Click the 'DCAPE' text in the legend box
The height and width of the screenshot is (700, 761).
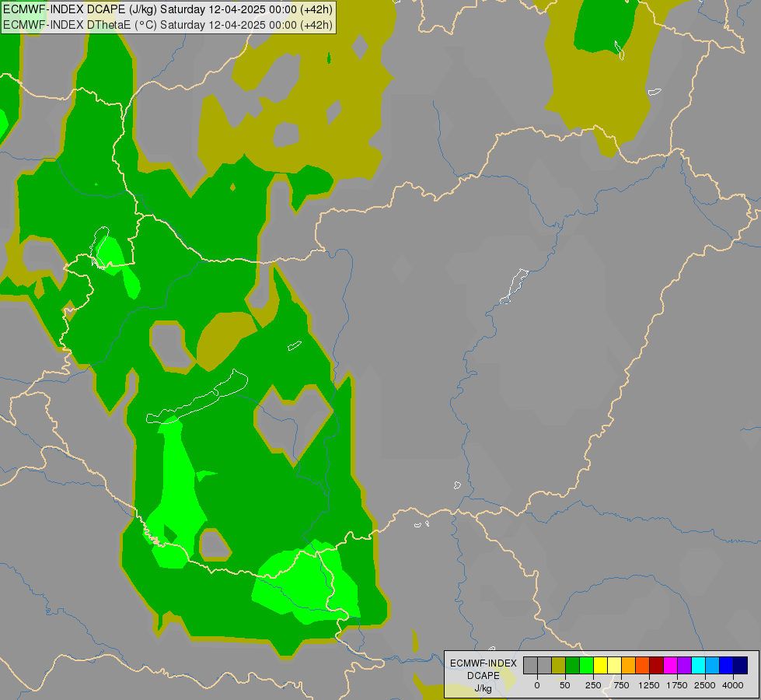click(x=483, y=676)
